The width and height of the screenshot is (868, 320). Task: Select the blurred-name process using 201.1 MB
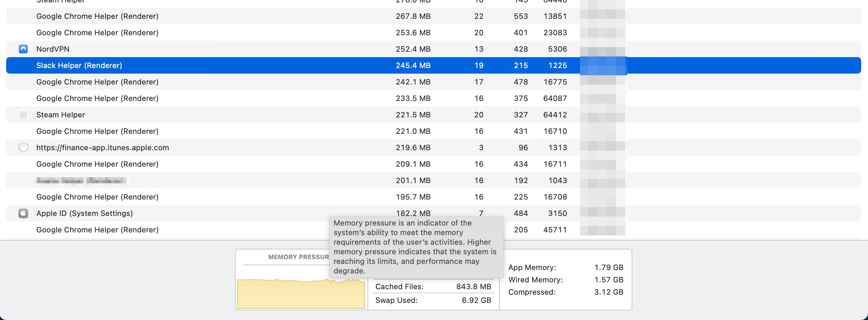coord(81,180)
